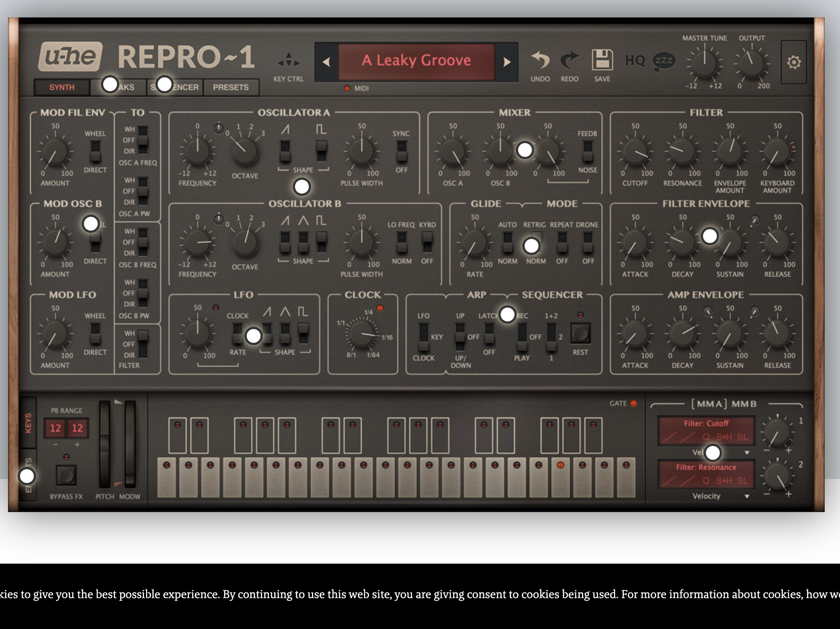Set ARP LFO/CLOCK switch
Image resolution: width=840 pixels, height=629 pixels.
point(423,337)
